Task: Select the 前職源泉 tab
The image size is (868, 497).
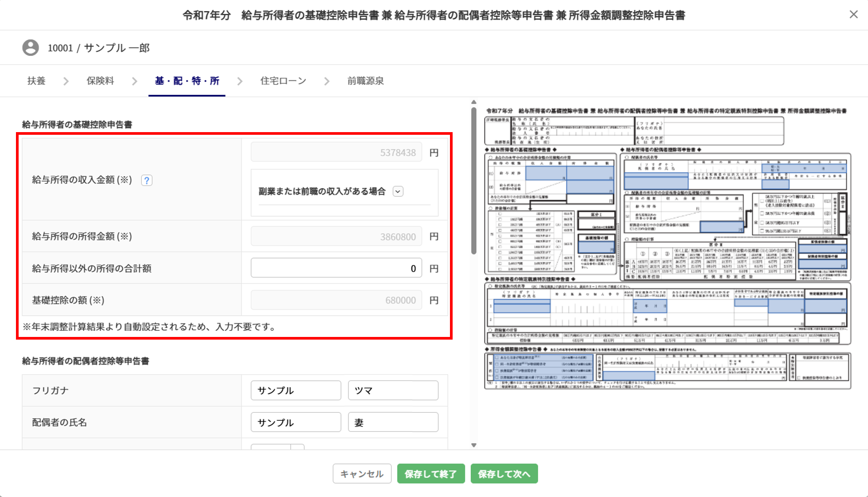Action: click(365, 81)
